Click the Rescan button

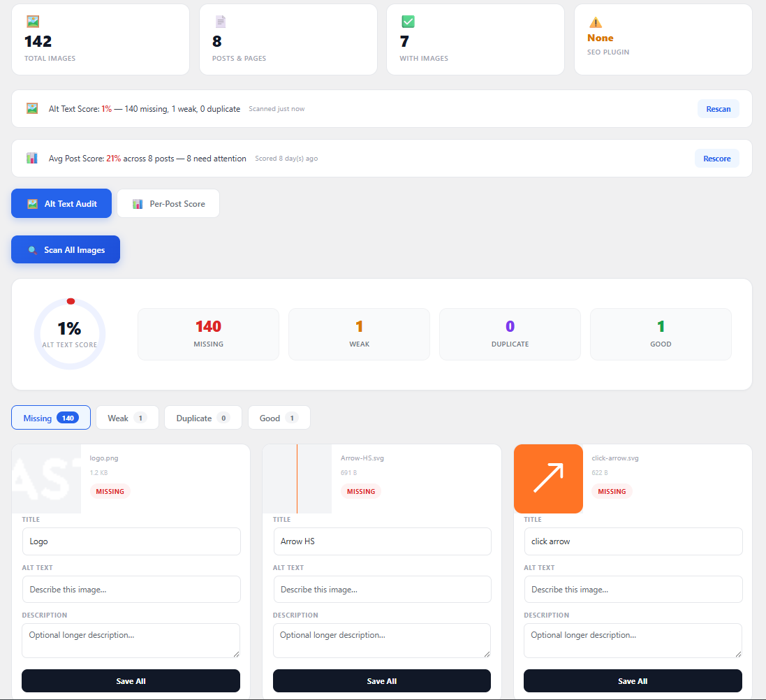click(x=718, y=109)
